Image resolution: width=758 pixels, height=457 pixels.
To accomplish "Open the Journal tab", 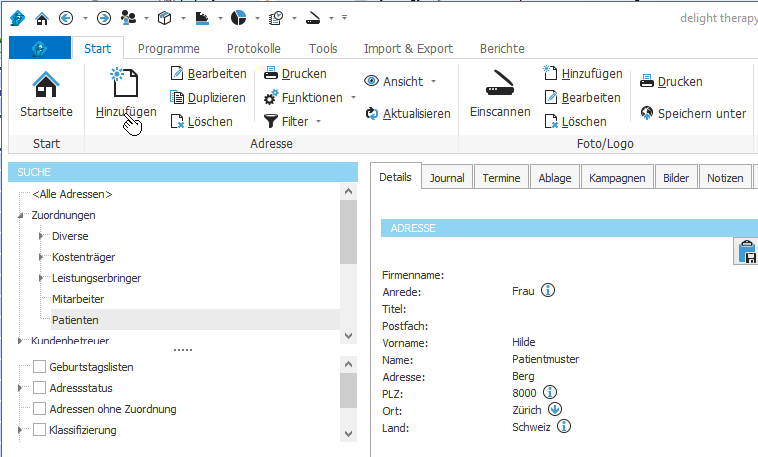I will pyautogui.click(x=446, y=178).
